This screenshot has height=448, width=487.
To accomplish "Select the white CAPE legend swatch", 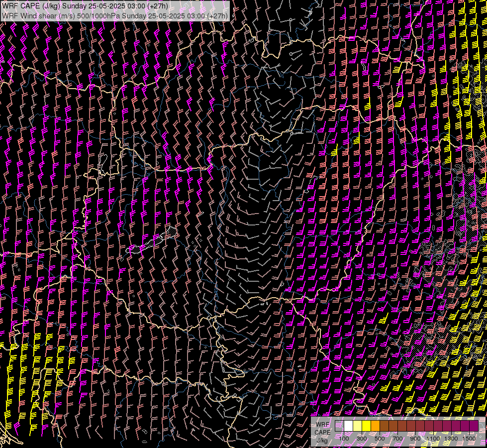I will click(348, 426).
